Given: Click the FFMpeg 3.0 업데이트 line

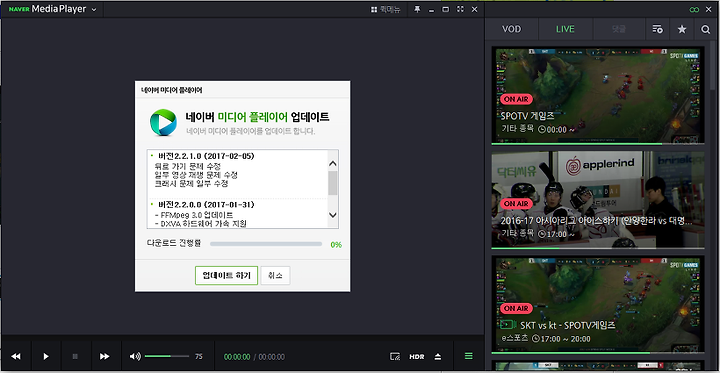Looking at the screenshot, I should point(194,215).
